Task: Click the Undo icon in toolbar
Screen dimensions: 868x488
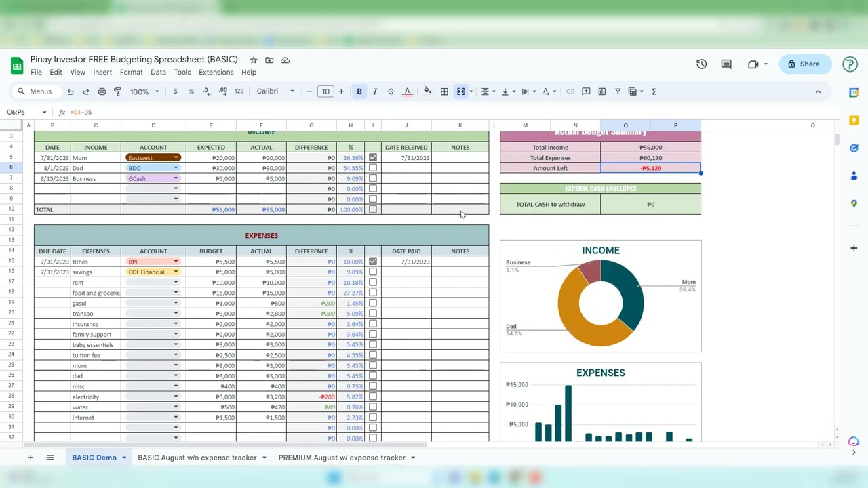Action: [x=71, y=91]
